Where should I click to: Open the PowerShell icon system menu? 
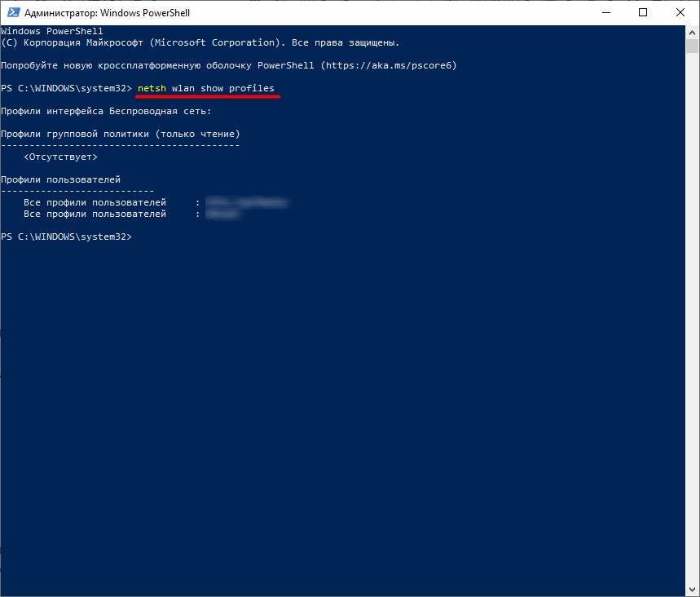[x=13, y=12]
